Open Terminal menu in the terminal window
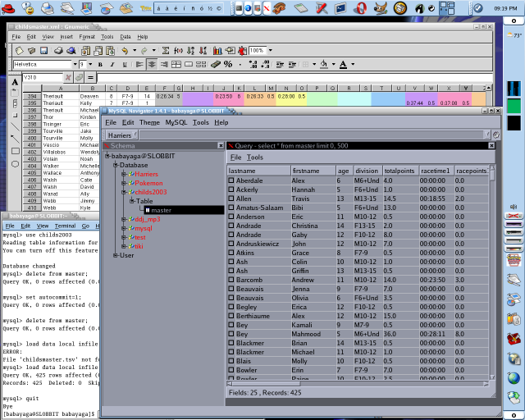 65,226
